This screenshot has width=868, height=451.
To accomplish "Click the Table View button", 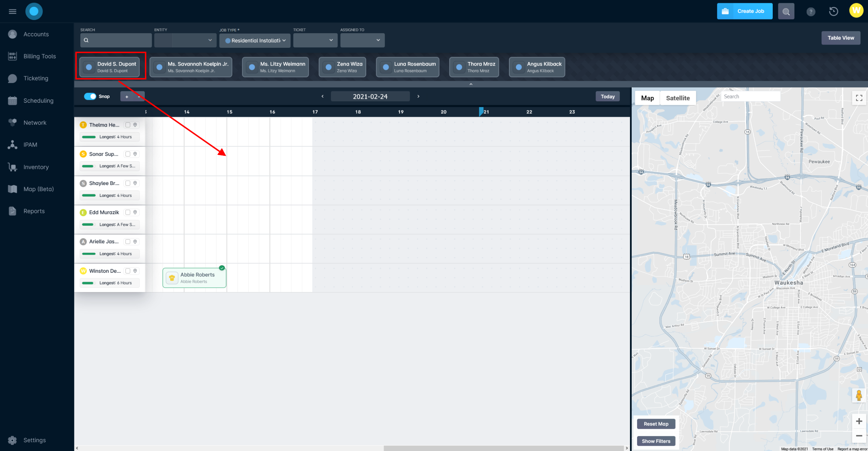I will click(x=841, y=38).
